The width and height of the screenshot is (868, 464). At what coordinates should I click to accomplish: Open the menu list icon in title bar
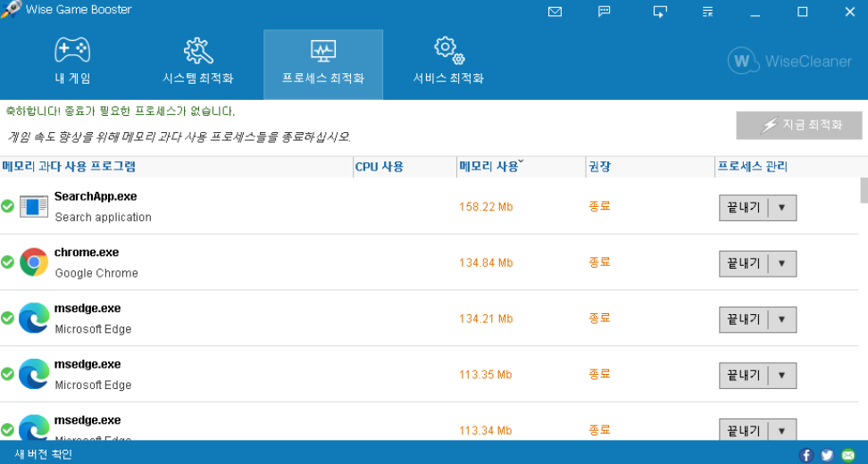pos(707,12)
